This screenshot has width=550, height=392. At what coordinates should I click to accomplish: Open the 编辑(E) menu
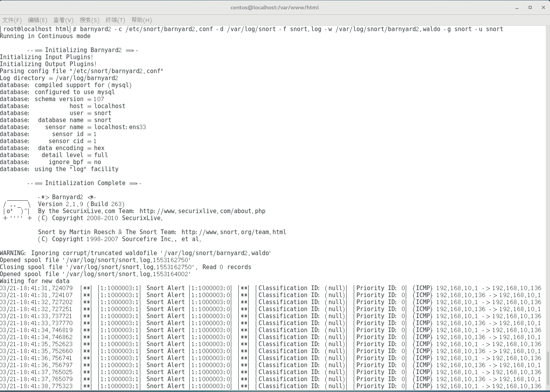click(37, 20)
